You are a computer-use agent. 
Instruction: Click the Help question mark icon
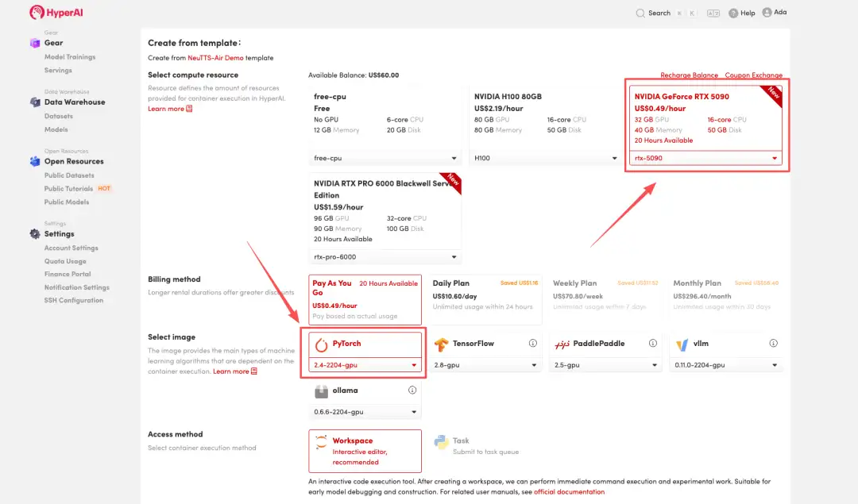click(x=733, y=13)
